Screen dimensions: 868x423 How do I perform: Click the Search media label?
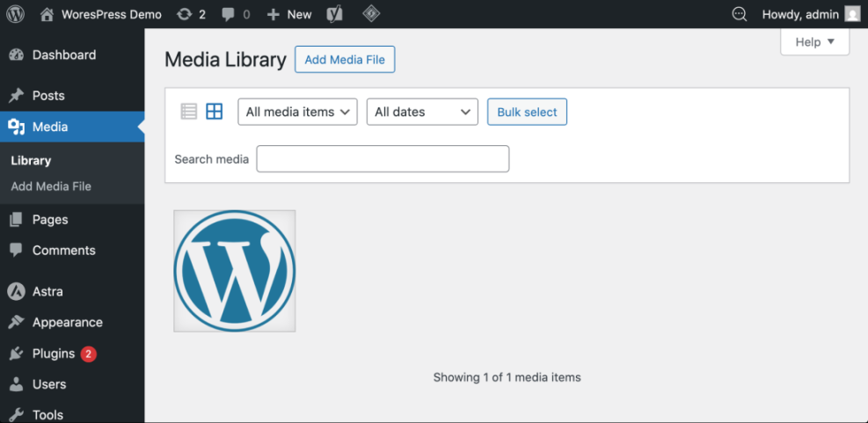[x=211, y=159]
